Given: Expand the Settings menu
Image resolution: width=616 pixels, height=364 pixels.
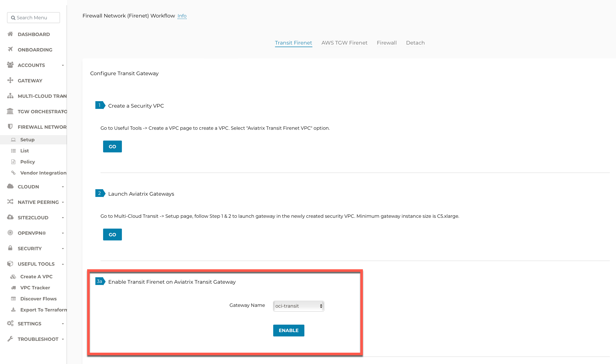Looking at the screenshot, I should click(63, 324).
